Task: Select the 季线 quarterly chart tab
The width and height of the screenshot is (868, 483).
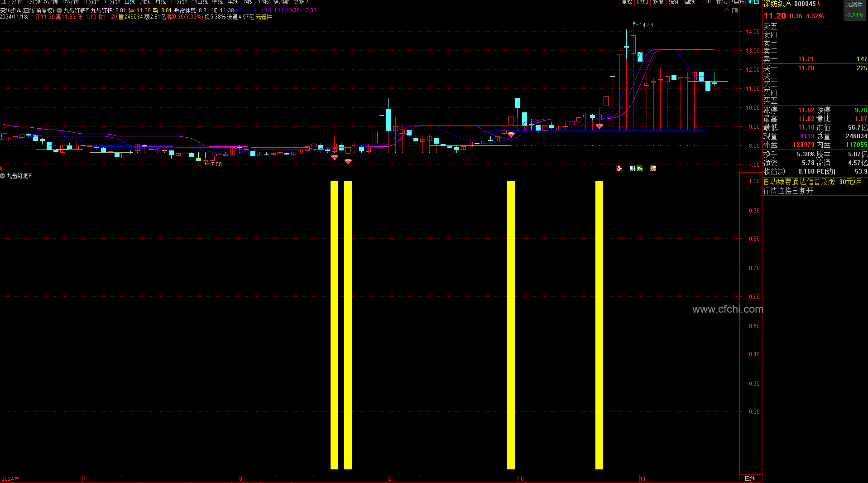Action: coord(218,2)
